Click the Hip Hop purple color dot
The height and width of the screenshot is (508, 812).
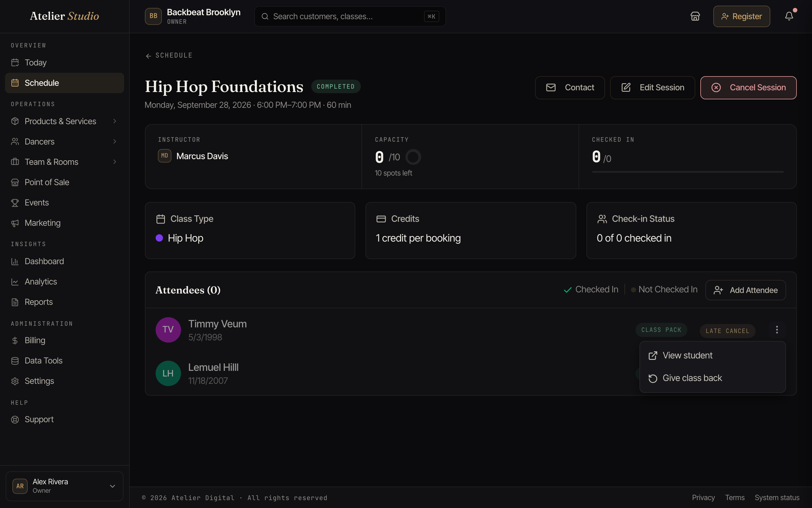tap(159, 238)
